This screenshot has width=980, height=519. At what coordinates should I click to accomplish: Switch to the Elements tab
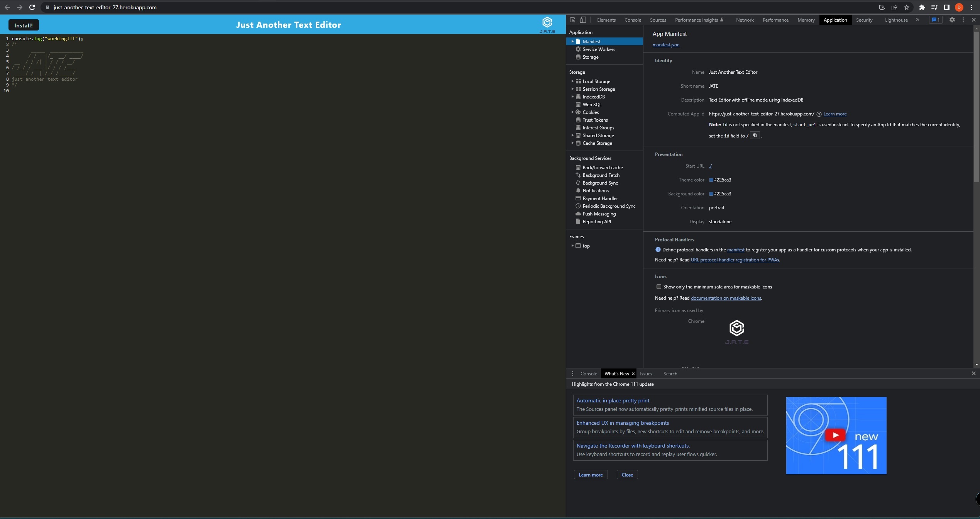pos(606,20)
